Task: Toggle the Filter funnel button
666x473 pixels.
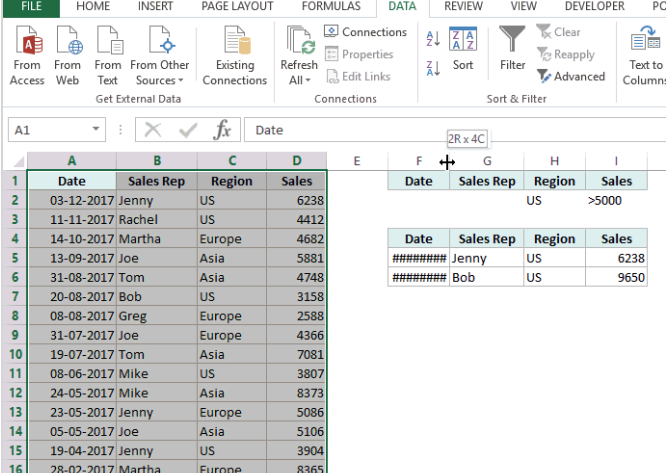Action: pos(513,49)
